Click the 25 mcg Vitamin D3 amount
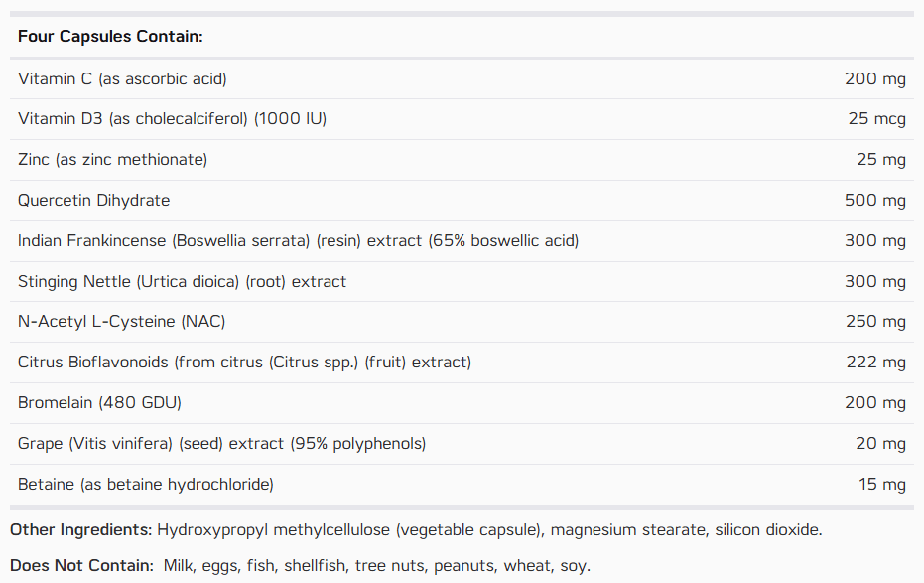This screenshot has height=583, width=924. click(877, 119)
